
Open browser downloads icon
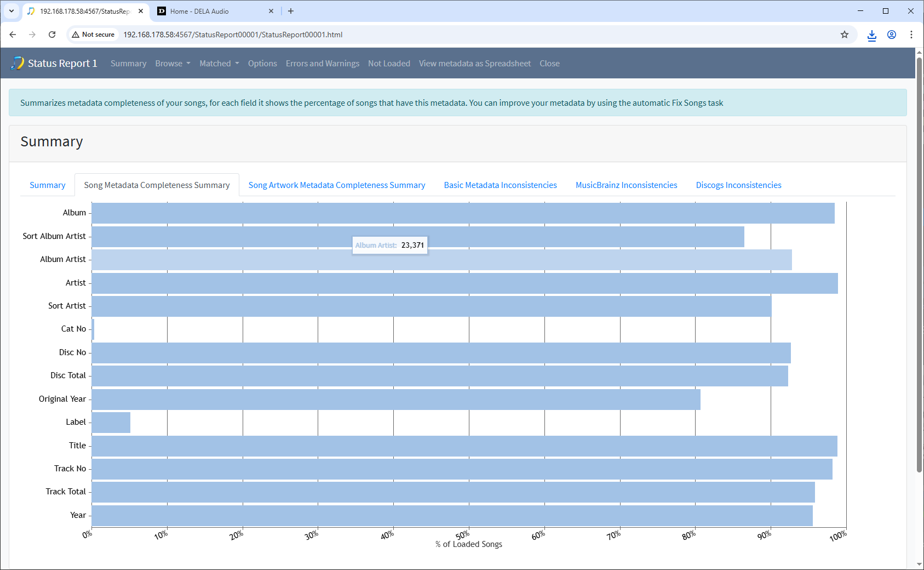871,35
